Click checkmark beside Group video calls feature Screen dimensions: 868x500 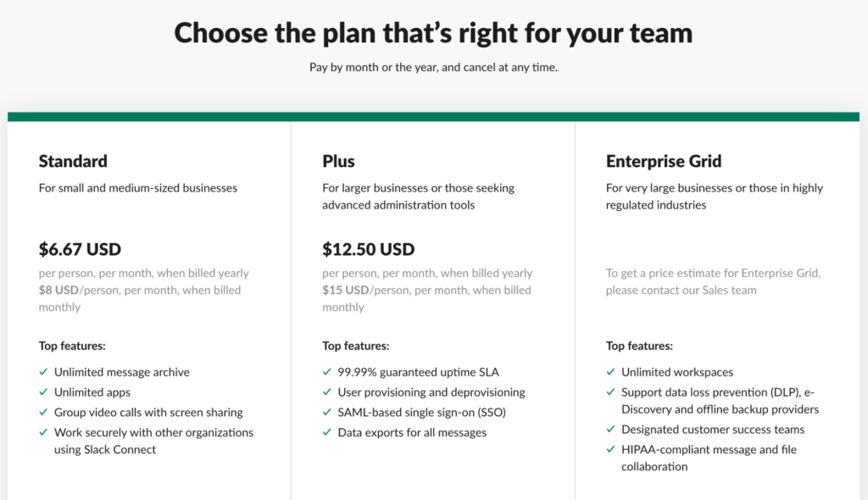point(43,412)
